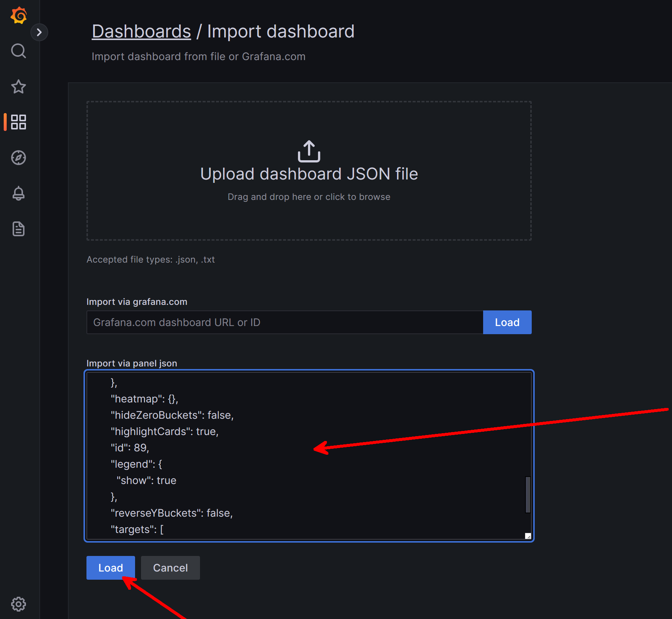Open the document page icon in sidebar
The width and height of the screenshot is (672, 619).
click(19, 229)
